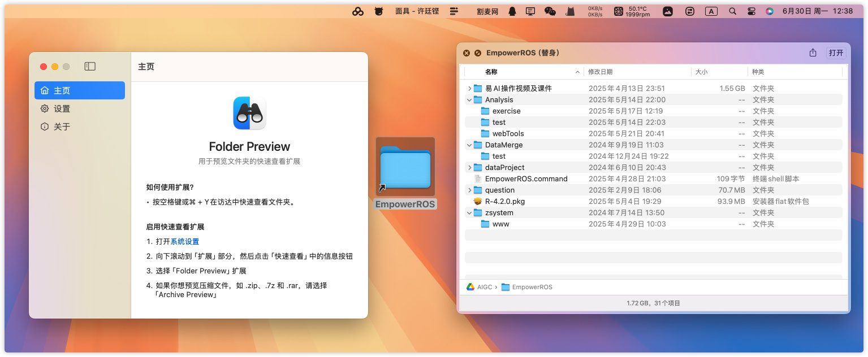Toggle the sidebar in Folder Preview
Image resolution: width=868 pixels, height=357 pixels.
click(90, 67)
